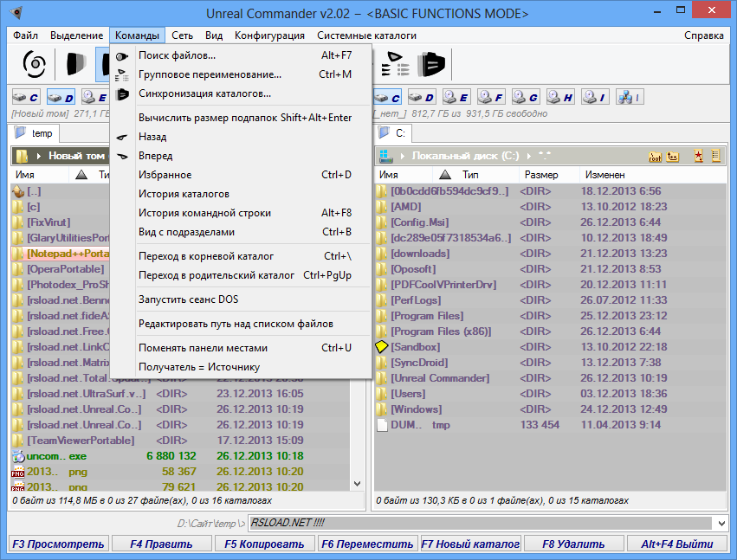The width and height of the screenshot is (737, 560).
Task: Click the yellow Sandbox folder icon
Action: pyautogui.click(x=382, y=347)
